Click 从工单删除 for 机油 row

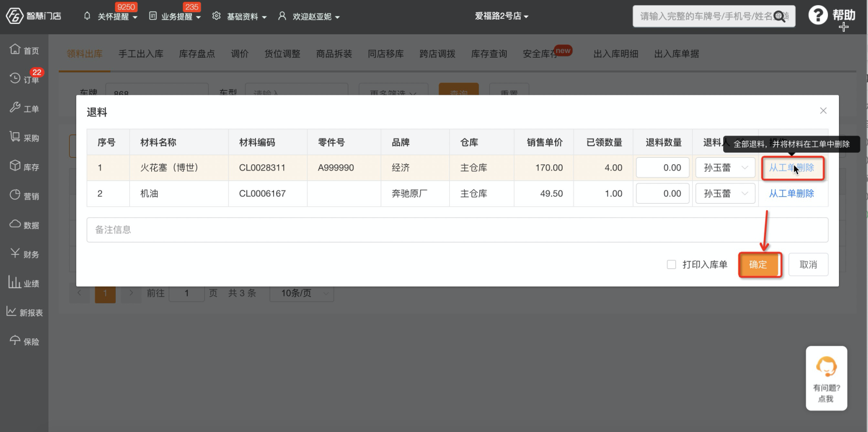click(x=791, y=193)
